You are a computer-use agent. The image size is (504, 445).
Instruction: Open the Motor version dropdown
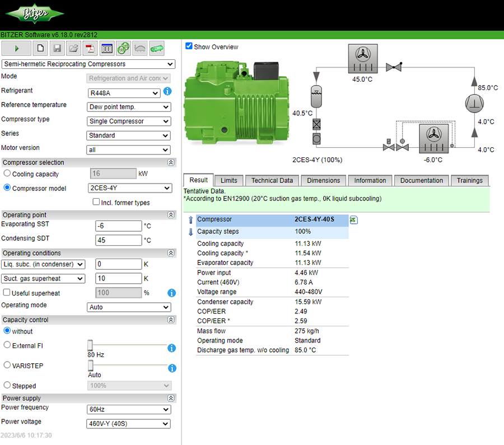coord(128,149)
